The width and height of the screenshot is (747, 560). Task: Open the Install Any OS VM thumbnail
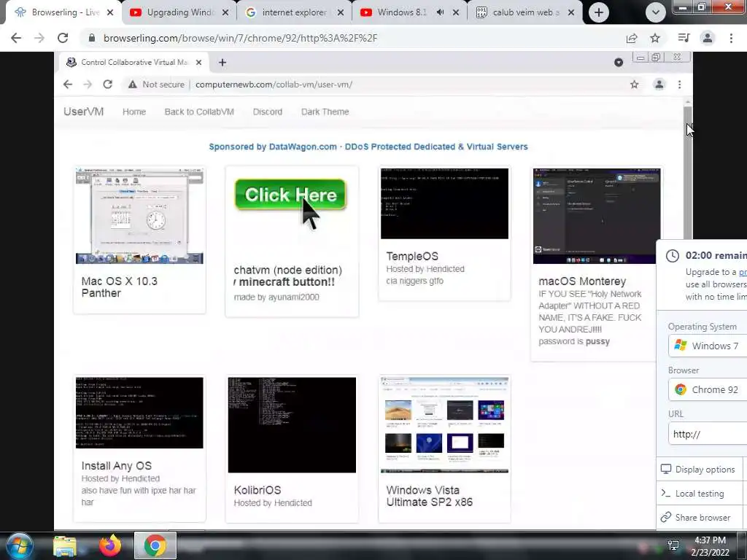[x=139, y=413]
